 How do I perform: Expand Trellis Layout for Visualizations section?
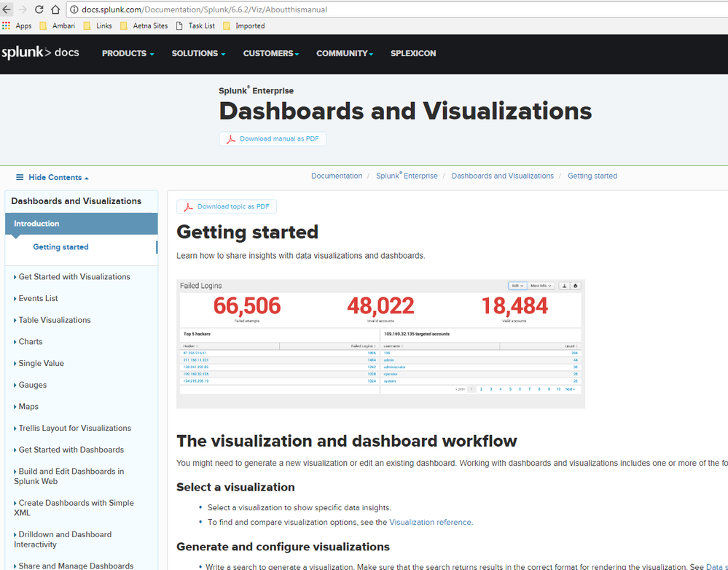pos(72,429)
